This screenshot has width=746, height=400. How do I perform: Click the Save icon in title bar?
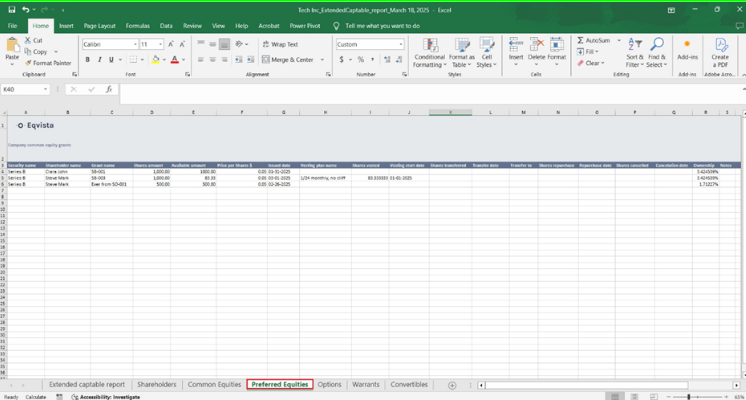[x=12, y=10]
